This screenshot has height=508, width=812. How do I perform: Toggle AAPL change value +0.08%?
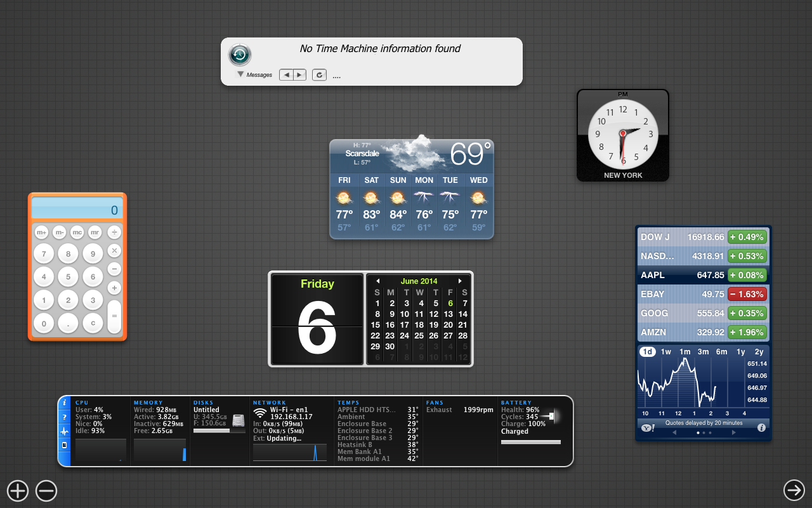point(747,275)
